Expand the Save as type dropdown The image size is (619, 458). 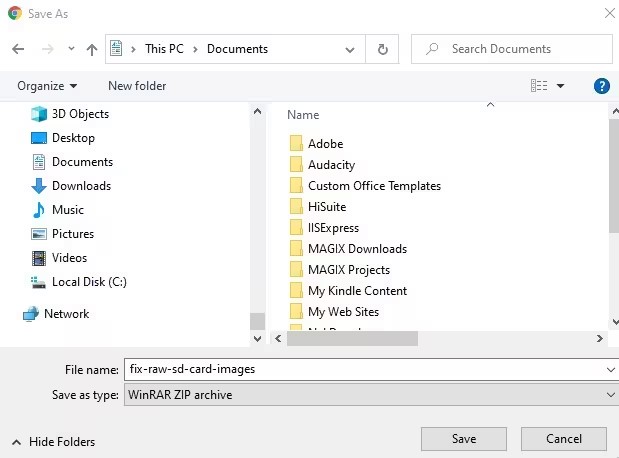click(610, 395)
